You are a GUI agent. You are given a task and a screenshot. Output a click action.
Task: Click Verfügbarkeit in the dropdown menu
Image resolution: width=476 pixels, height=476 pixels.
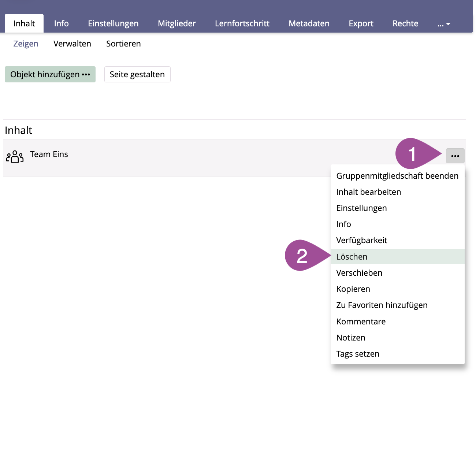pyautogui.click(x=361, y=240)
